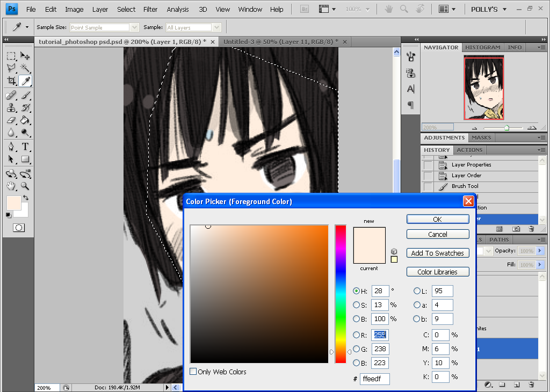
Task: Open the layer Opacity slider arrow
Action: click(540, 251)
